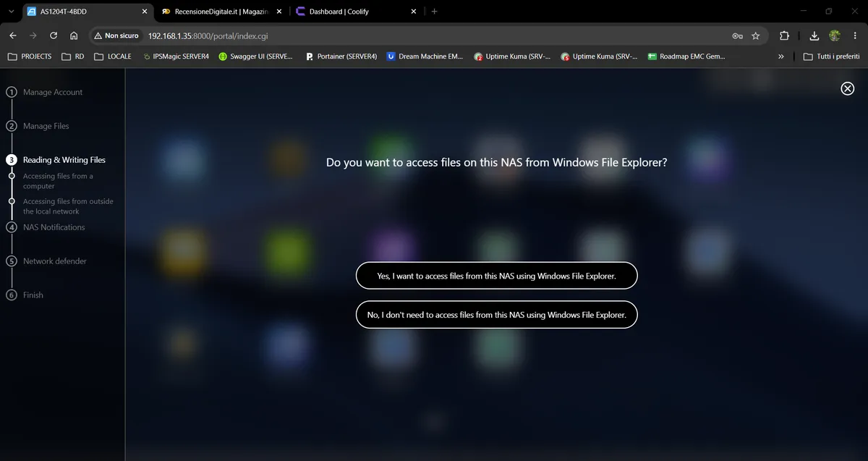This screenshot has height=461, width=868.
Task: Switch to the RecensioneDigitale.it tab
Action: pos(217,12)
